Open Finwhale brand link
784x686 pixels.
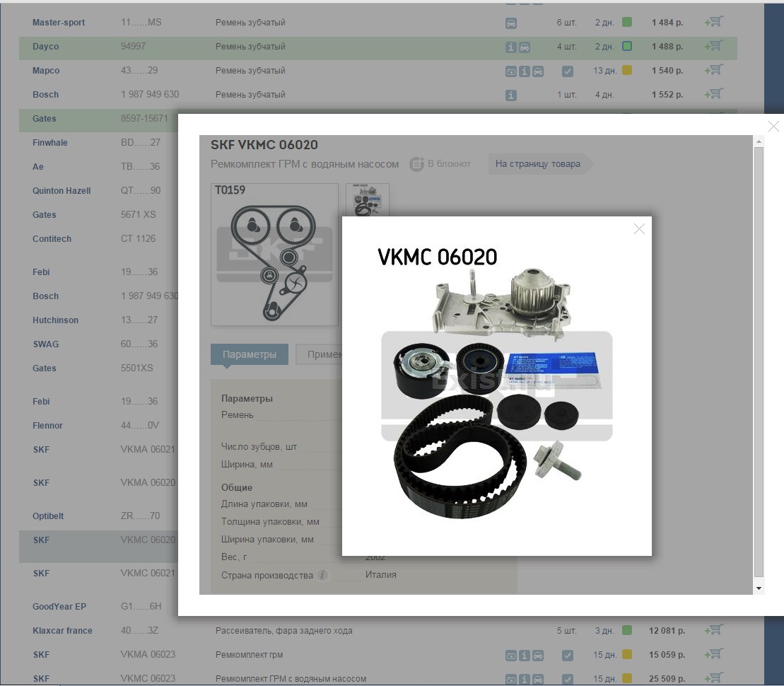click(x=50, y=142)
